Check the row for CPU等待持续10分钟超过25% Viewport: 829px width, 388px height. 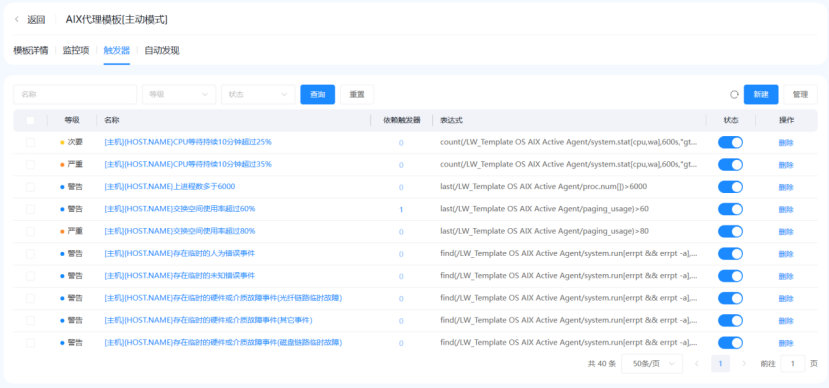[x=31, y=142]
